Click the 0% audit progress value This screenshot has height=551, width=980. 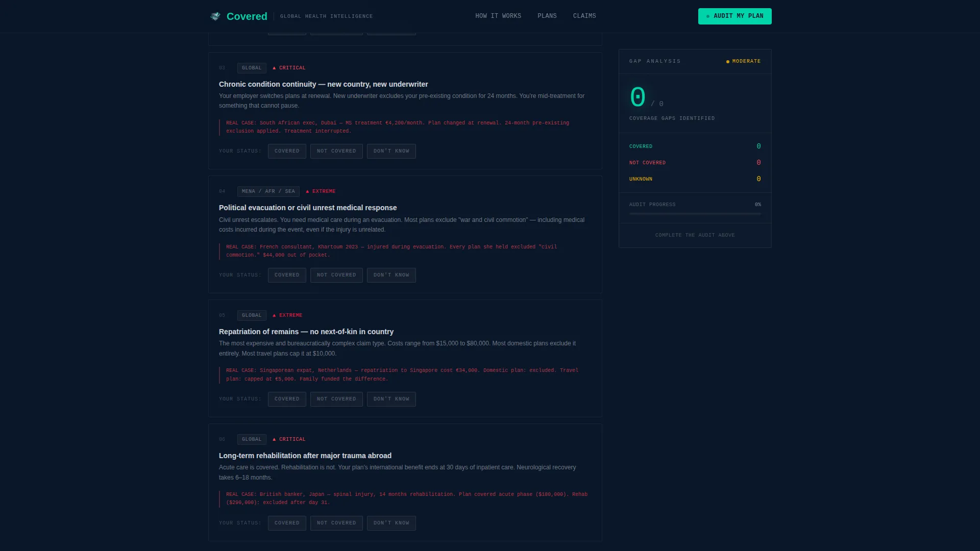point(758,205)
